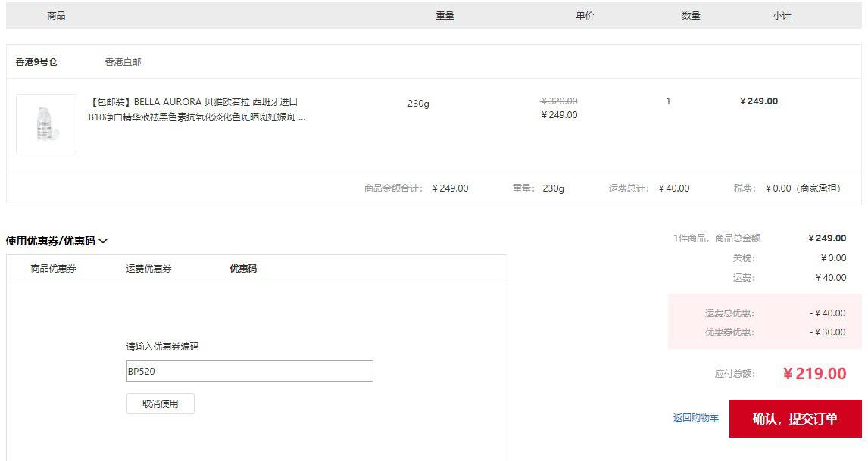Click the 取消使用 button to cancel coupon
This screenshot has width=868, height=461.
[x=161, y=403]
